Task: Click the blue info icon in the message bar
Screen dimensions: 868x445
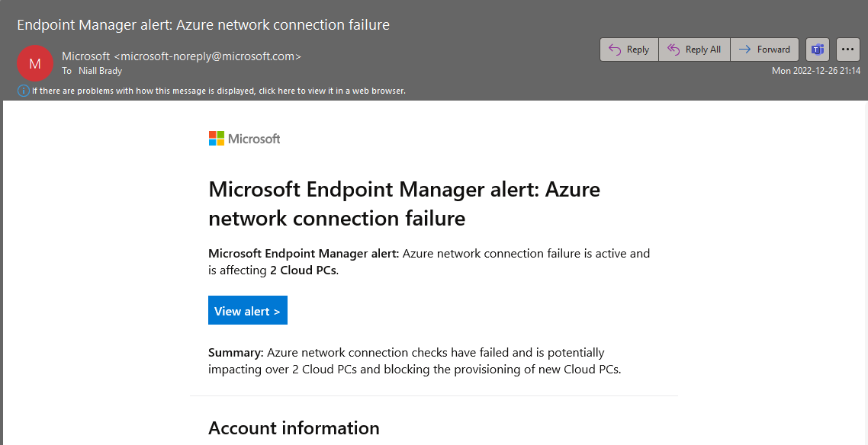Action: coord(23,91)
